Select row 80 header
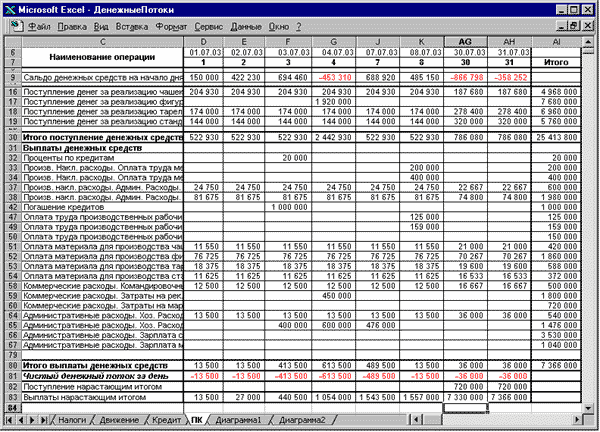600x432 pixels. [x=13, y=365]
